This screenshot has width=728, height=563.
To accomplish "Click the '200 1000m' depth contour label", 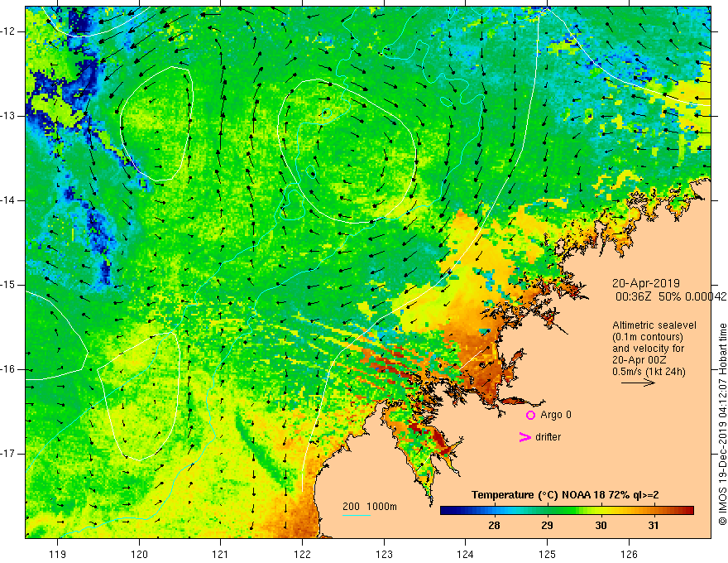I will point(370,507).
